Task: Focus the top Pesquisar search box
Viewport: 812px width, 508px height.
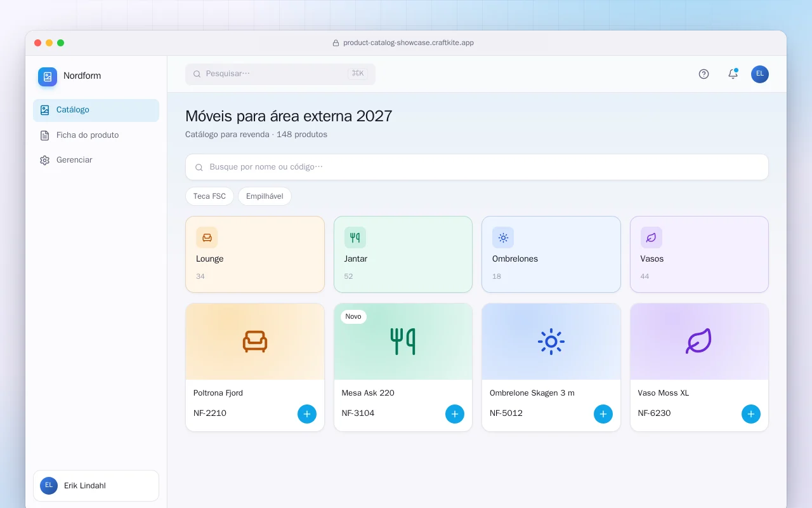Action: click(280, 74)
